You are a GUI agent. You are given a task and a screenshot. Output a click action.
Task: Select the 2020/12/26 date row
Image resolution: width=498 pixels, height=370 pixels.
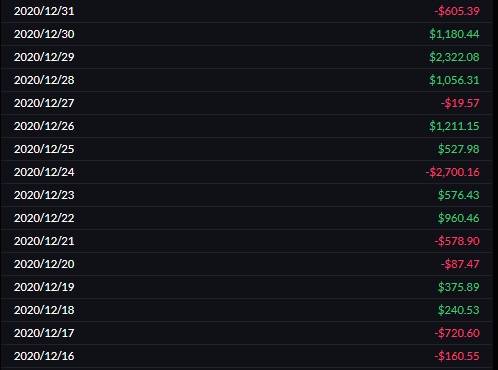pyautogui.click(x=247, y=126)
